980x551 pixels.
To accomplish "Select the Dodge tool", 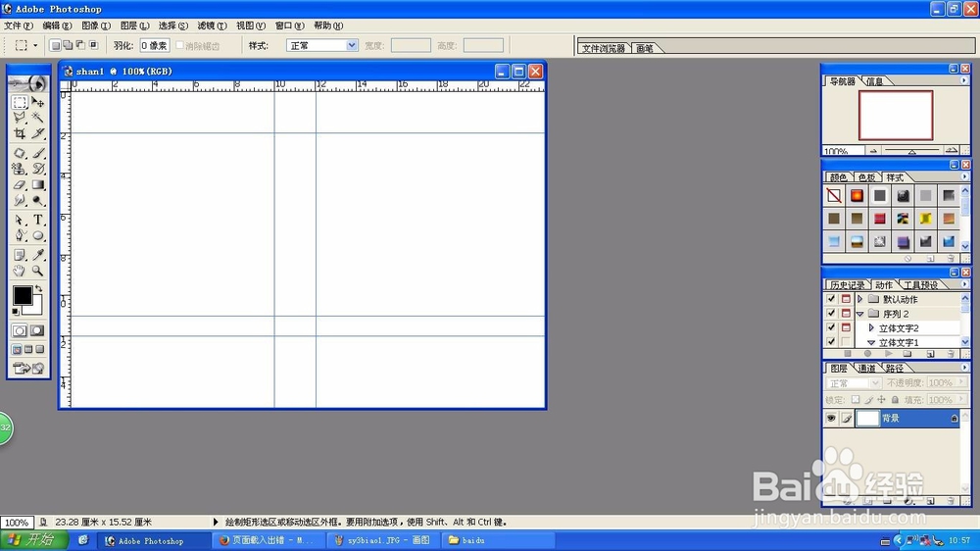I will [38, 201].
